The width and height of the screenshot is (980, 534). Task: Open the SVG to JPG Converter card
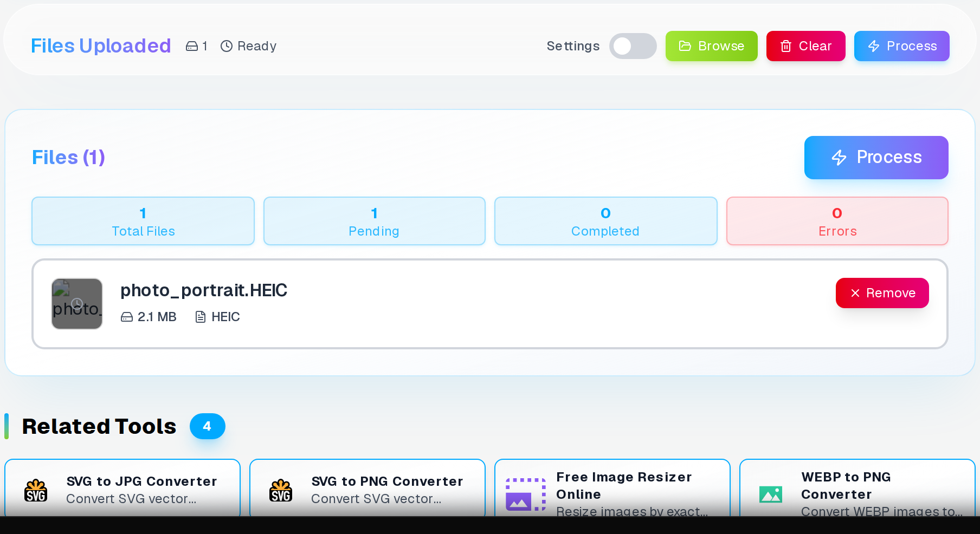click(122, 489)
